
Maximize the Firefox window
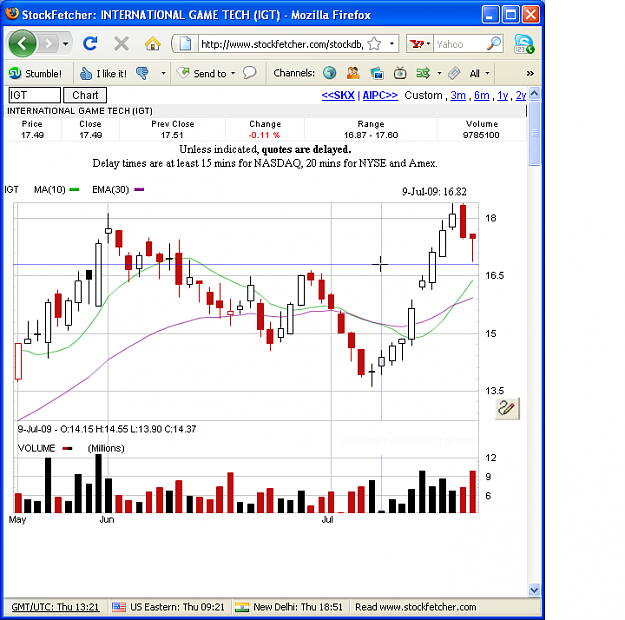510,15
